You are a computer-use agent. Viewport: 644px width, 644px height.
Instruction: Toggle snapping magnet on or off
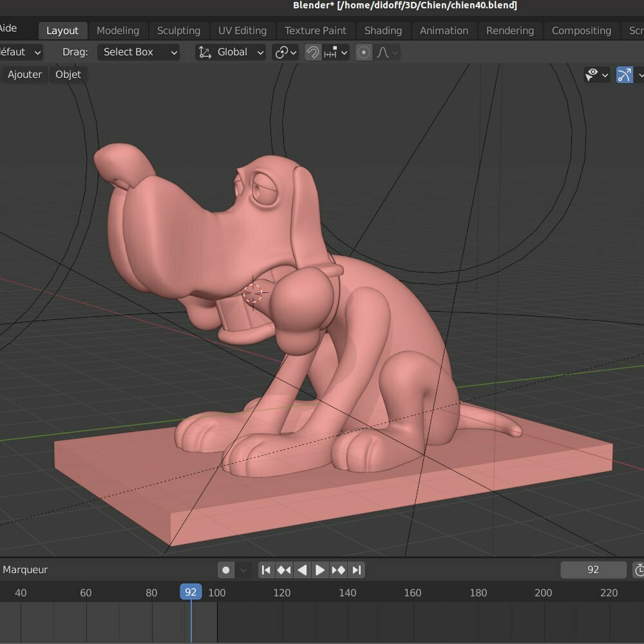(x=313, y=52)
